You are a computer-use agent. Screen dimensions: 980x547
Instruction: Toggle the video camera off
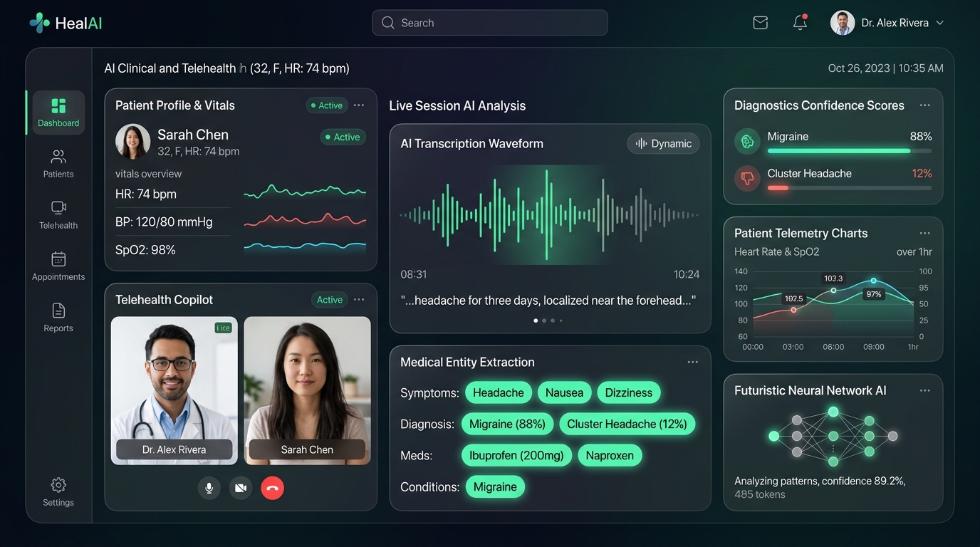point(241,488)
